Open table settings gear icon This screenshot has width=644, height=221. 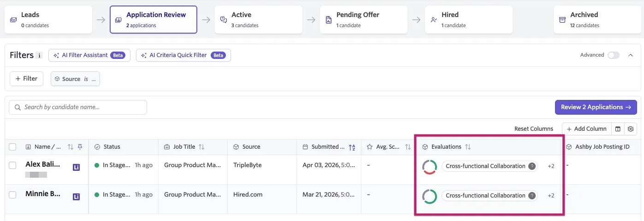coord(631,129)
